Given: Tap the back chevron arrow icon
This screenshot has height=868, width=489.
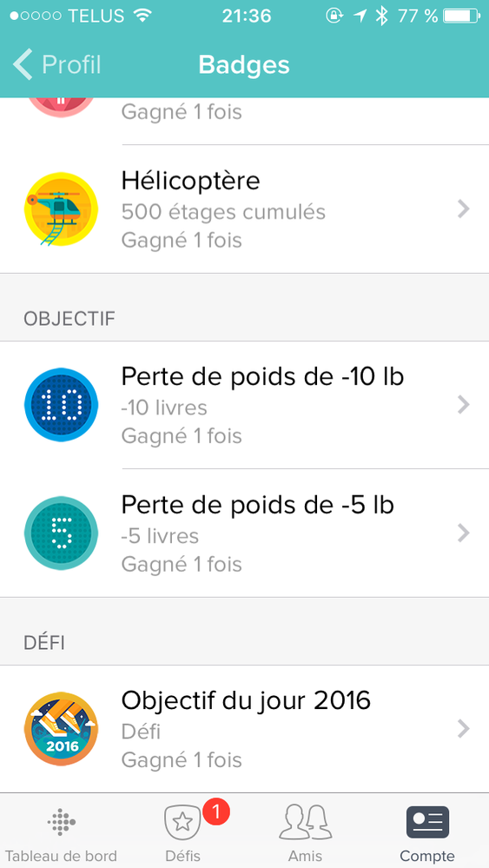Looking at the screenshot, I should 23,64.
